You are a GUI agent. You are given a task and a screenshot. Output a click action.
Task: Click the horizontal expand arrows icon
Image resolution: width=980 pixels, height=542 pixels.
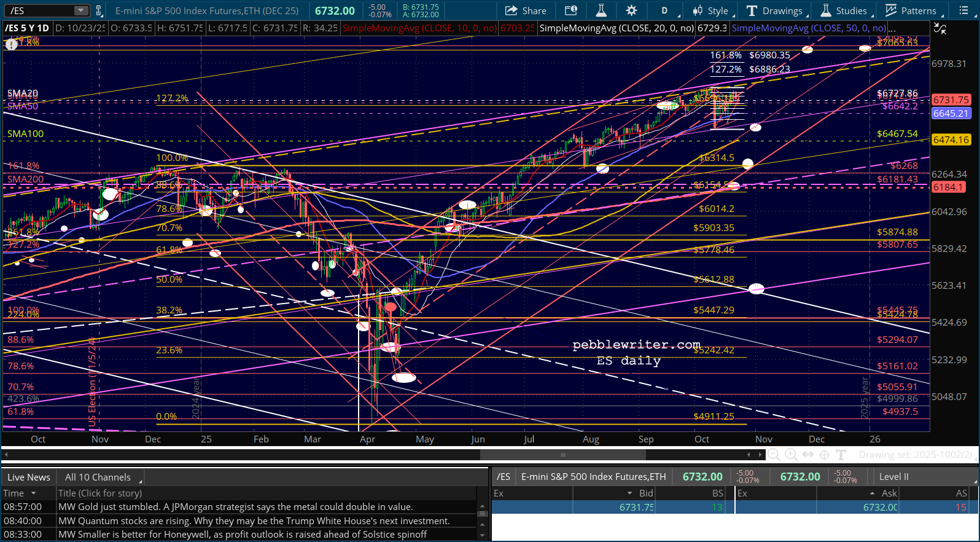pos(808,455)
